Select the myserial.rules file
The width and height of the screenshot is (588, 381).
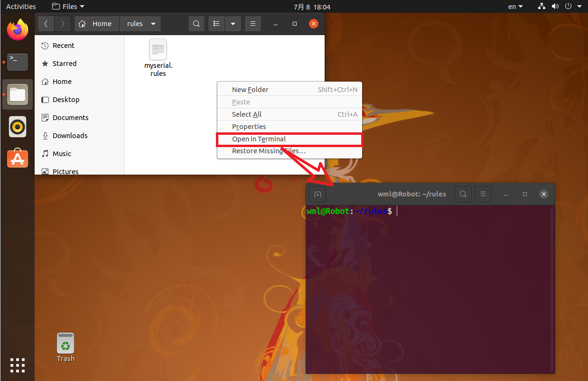click(x=158, y=58)
